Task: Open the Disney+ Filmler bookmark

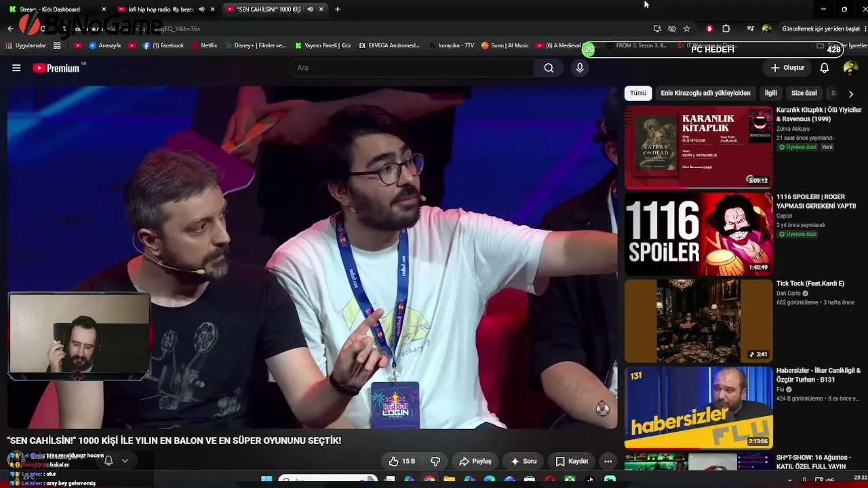Action: tap(254, 45)
